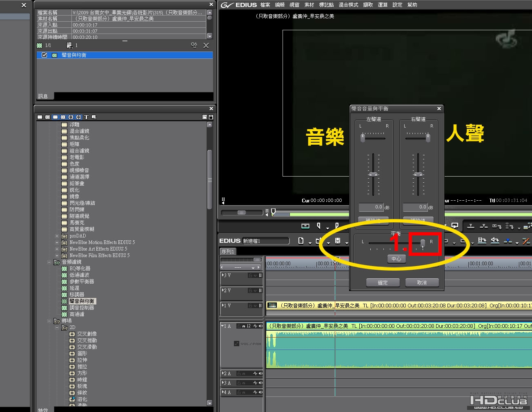
Task: Click the 右聲道 vertical volume fader handle
Action: 418,175
